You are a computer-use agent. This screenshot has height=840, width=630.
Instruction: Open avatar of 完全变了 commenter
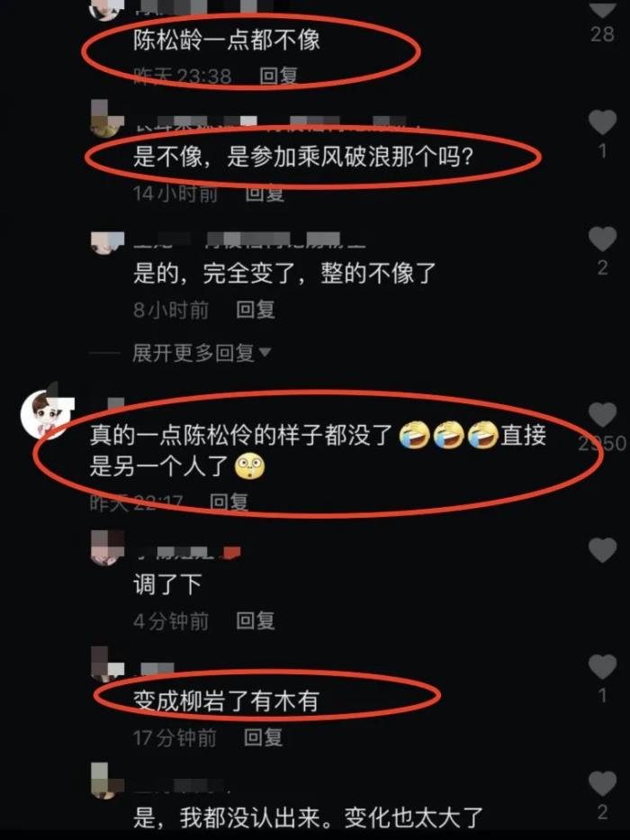pyautogui.click(x=107, y=242)
